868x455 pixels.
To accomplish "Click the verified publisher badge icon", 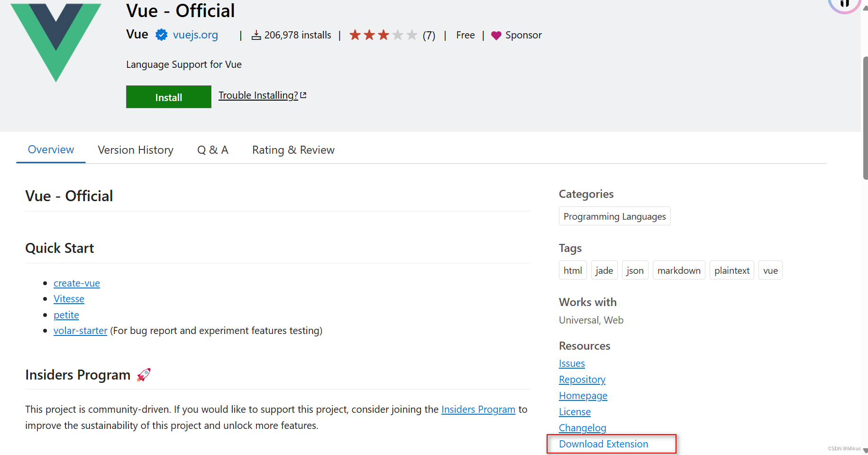I will (x=161, y=35).
